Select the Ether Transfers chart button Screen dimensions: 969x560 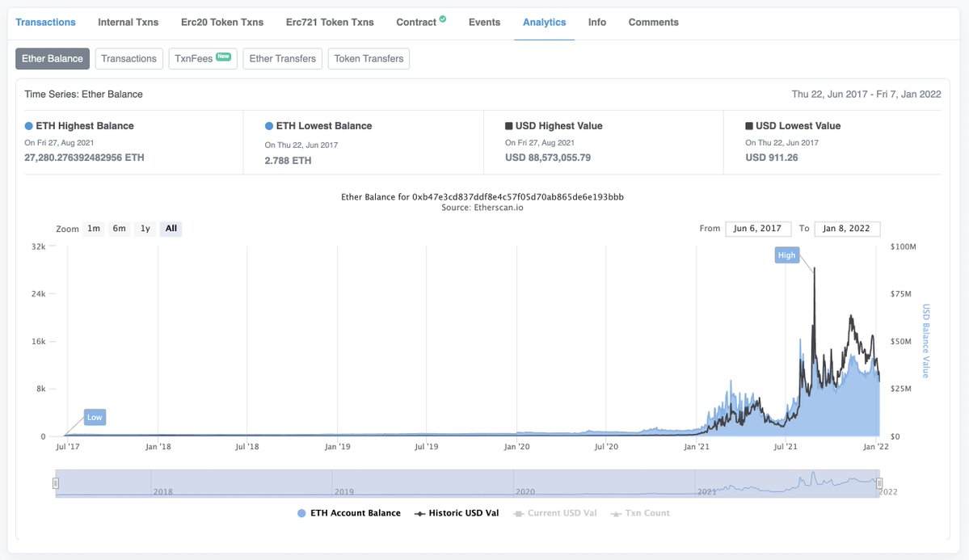(x=282, y=58)
